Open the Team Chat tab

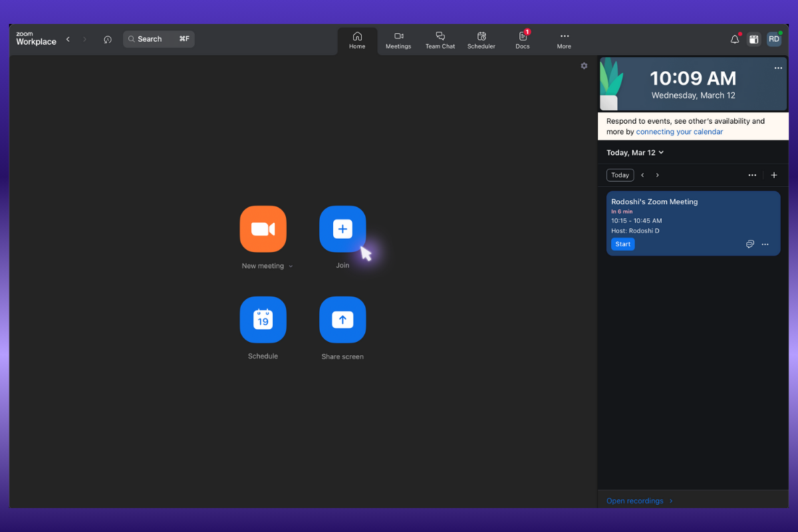click(440, 40)
